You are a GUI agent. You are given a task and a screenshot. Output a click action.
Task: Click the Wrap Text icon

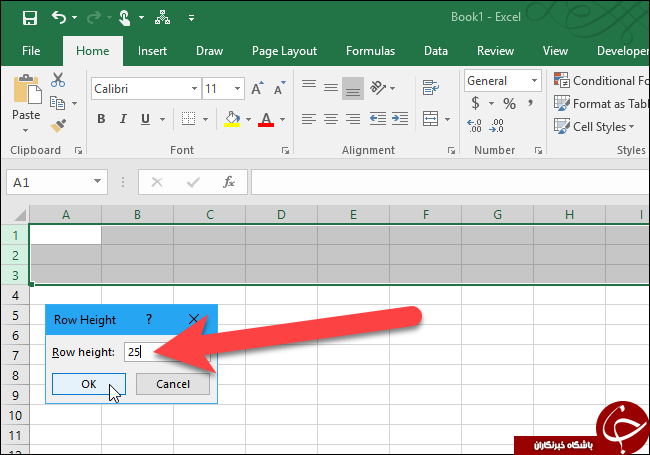click(431, 88)
